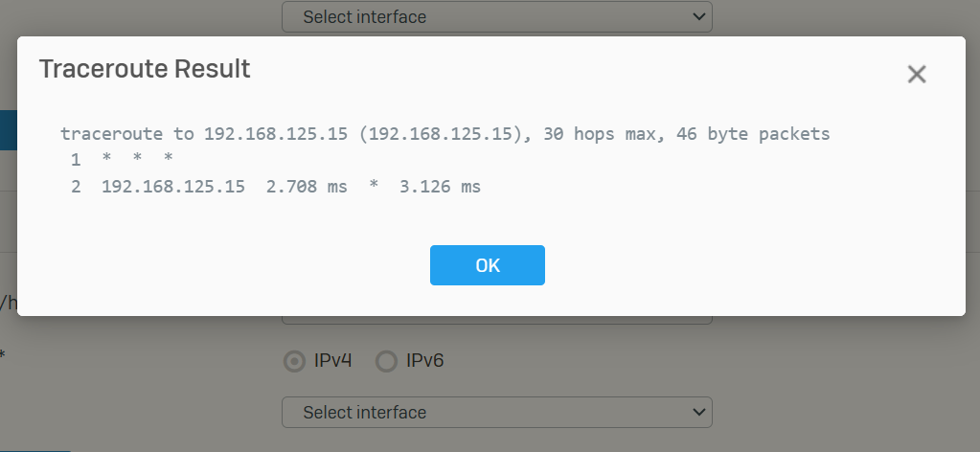Click the hop 2 IP address 192.168.125.15
This screenshot has height=452, width=980.
[x=173, y=187]
